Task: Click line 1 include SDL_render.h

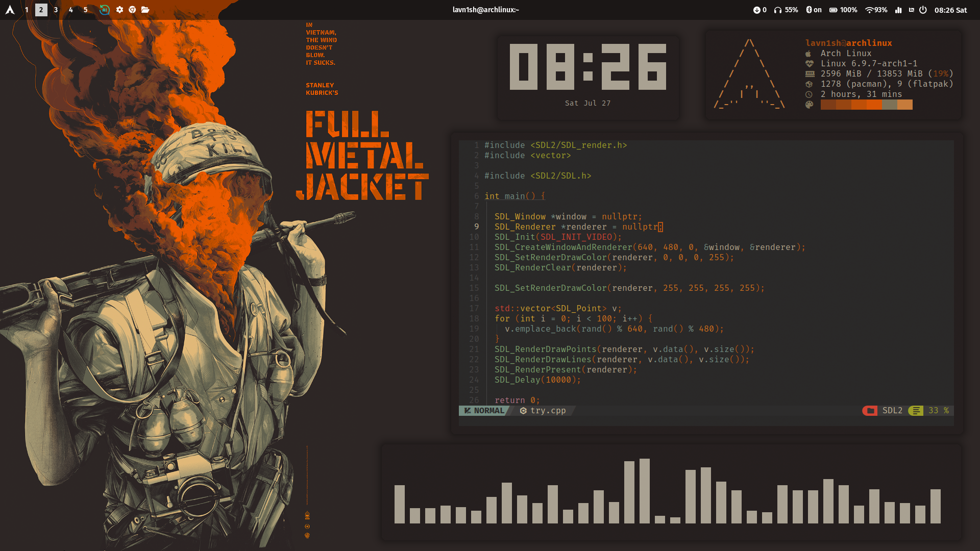Action: [x=555, y=145]
